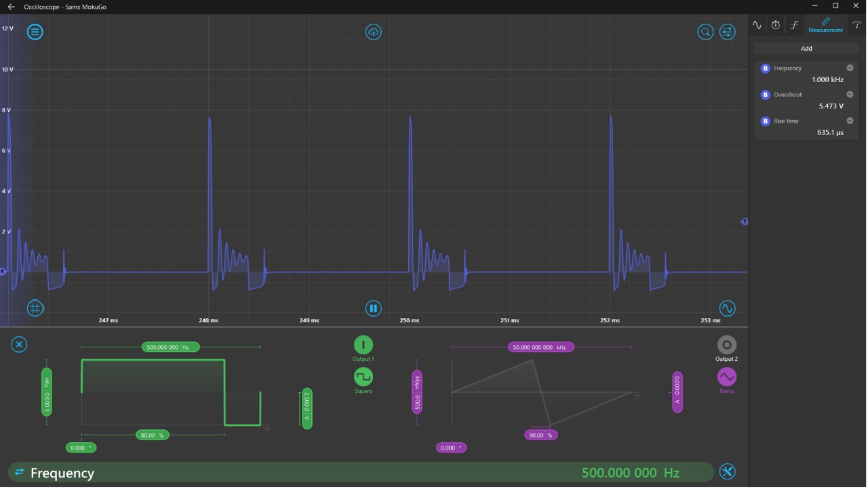This screenshot has height=489, width=868.
Task: Close the waveform generator panel
Action: pos(19,345)
